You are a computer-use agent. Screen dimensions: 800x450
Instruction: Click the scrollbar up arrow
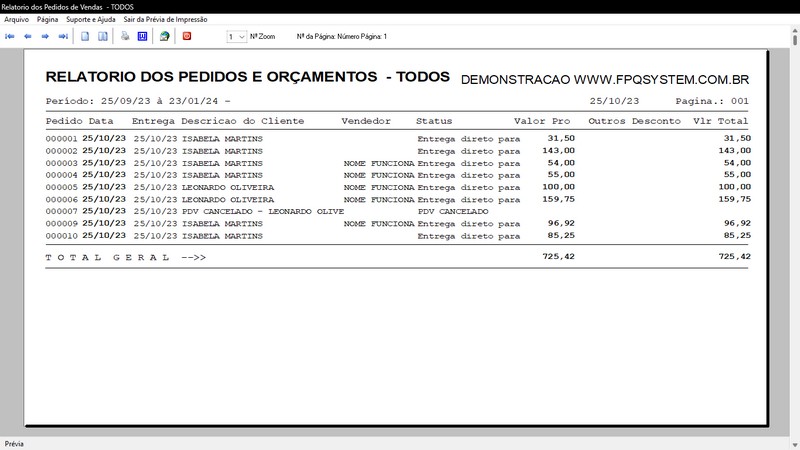tap(795, 31)
